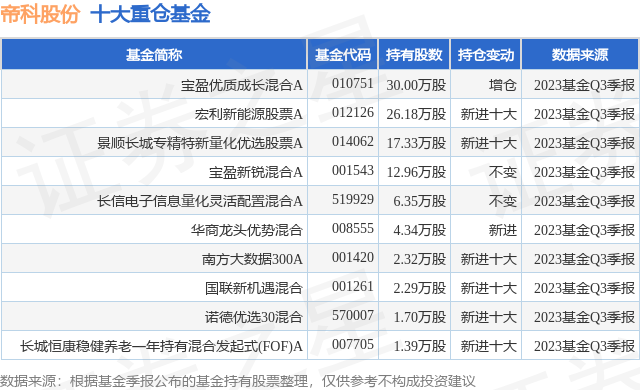
Task: Click fund name 国联新机遇混合
Action: click(x=253, y=288)
